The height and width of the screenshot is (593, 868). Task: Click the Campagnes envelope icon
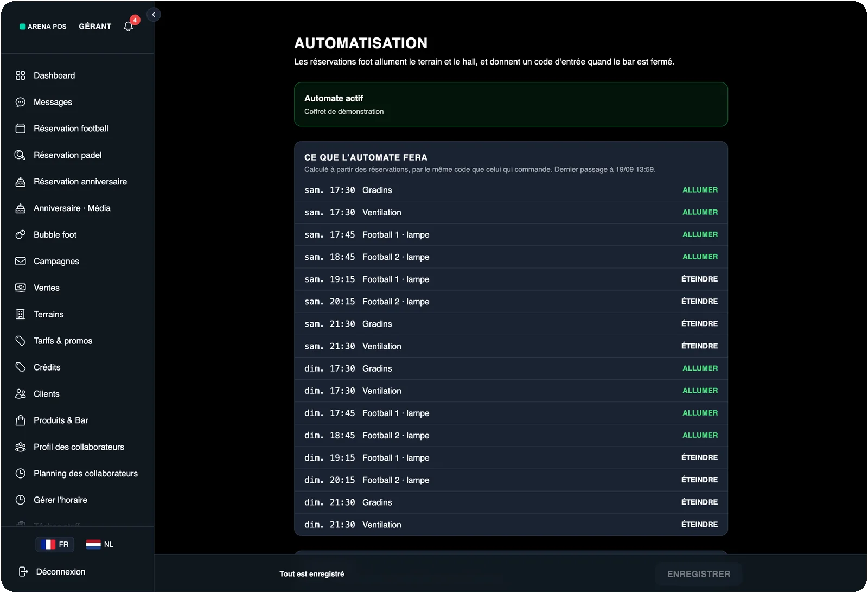pyautogui.click(x=21, y=261)
